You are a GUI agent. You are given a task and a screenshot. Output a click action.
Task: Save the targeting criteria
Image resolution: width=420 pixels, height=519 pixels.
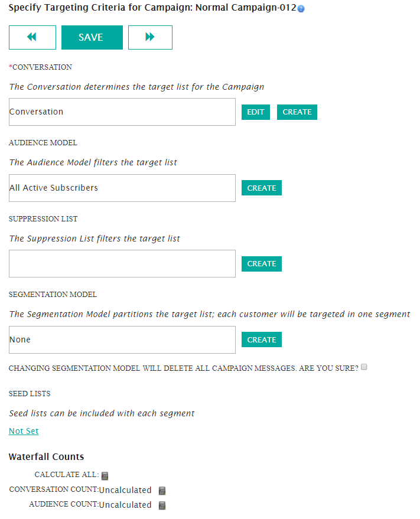coord(92,37)
